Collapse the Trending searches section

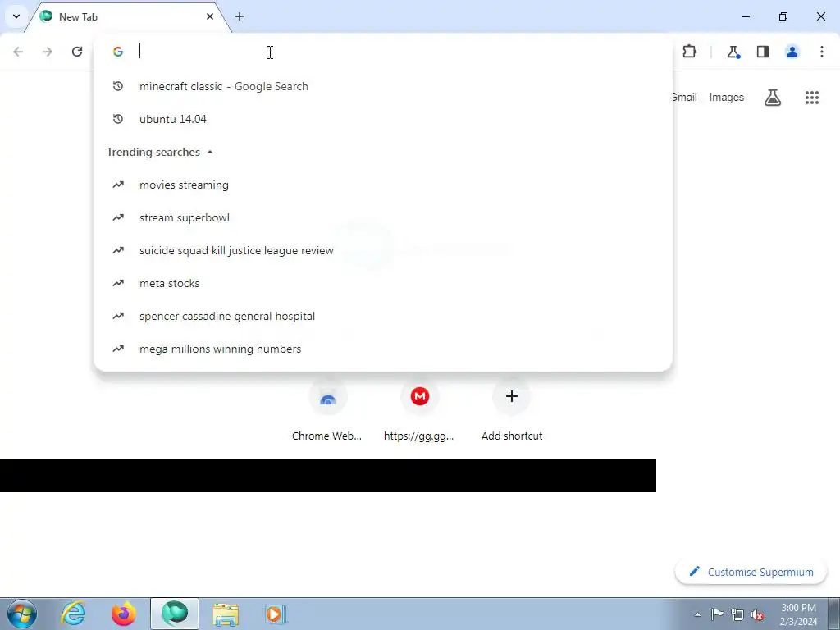coord(160,152)
